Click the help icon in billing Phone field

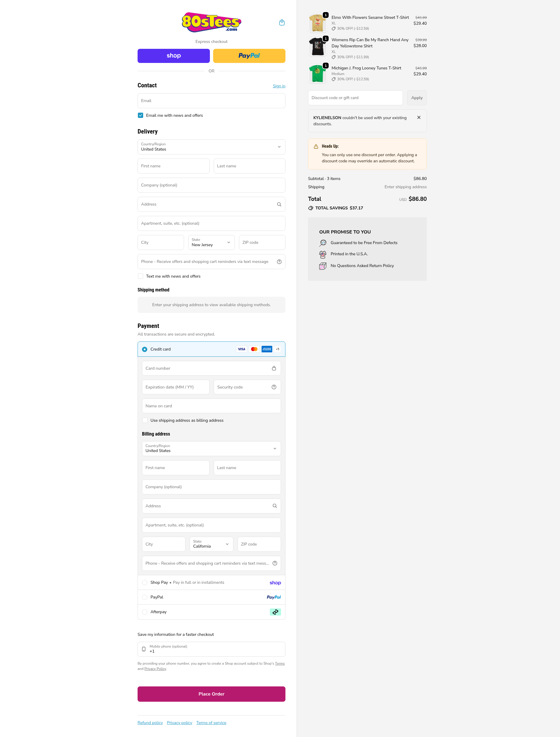click(275, 563)
